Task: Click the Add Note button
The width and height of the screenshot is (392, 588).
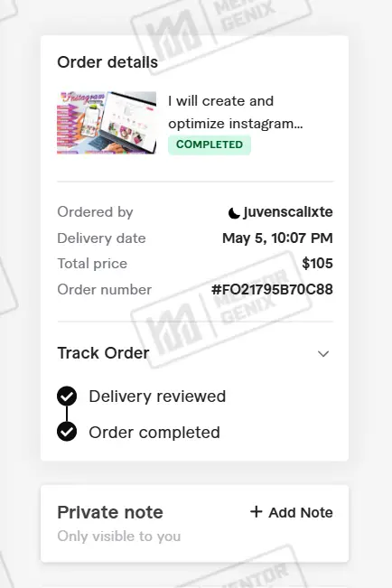Action: (x=292, y=512)
